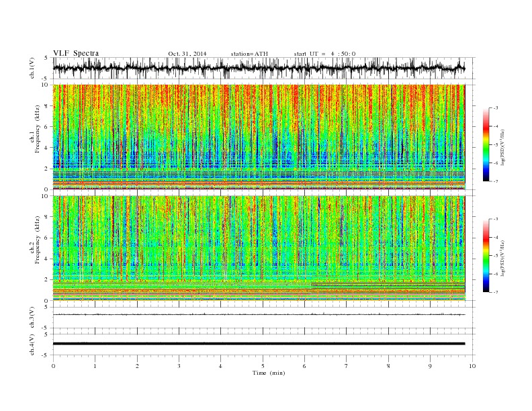Click the 10 tick on the time axis
532x411 pixels.
[472, 366]
